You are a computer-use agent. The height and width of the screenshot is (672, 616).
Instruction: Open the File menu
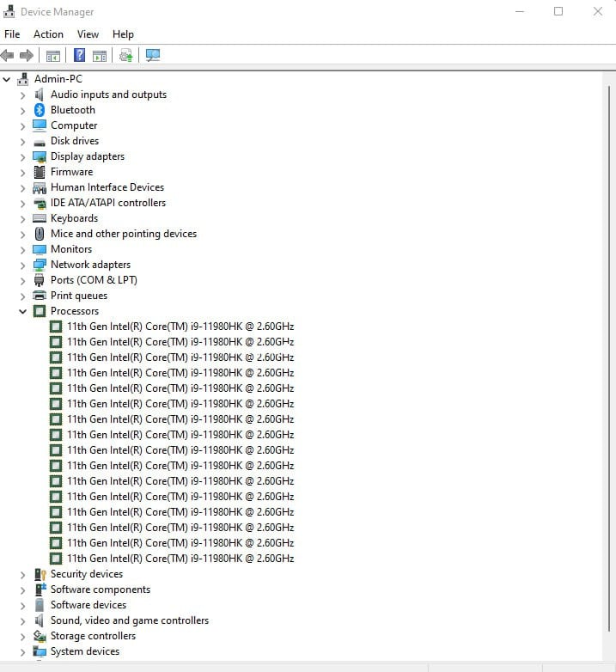pyautogui.click(x=12, y=34)
